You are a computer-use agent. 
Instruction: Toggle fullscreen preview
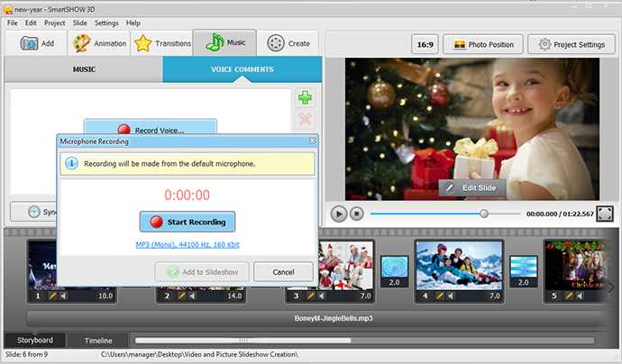pyautogui.click(x=605, y=214)
